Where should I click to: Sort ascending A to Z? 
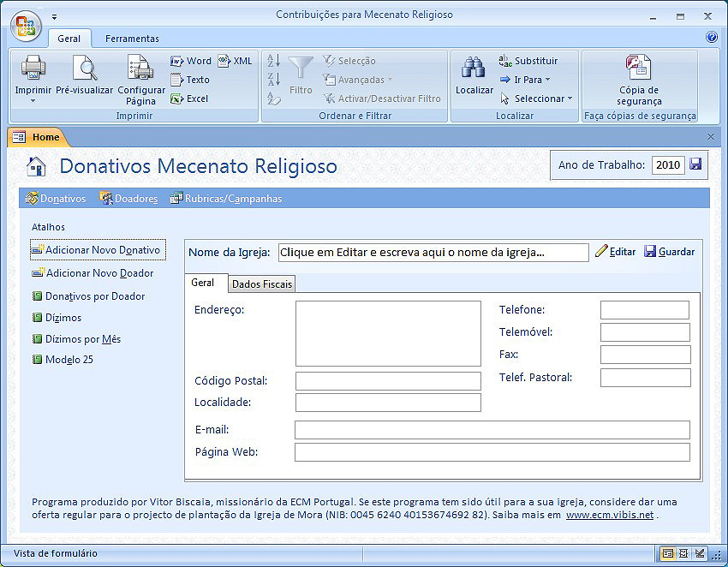274,60
